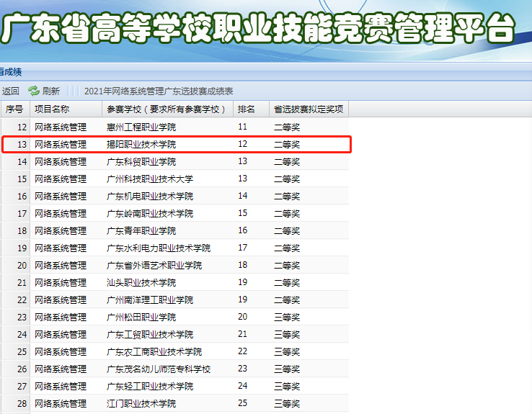Click the 项目名称 column header
Image resolution: width=532 pixels, height=414 pixels.
(52, 109)
